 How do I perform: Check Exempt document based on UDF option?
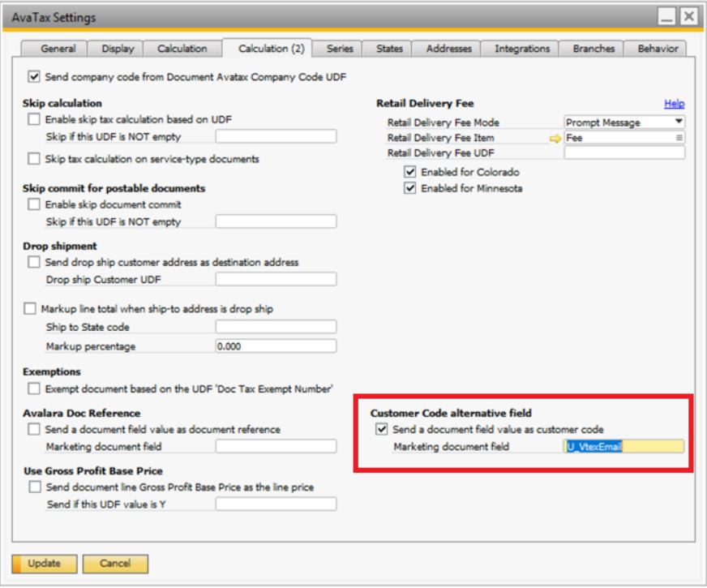click(x=34, y=388)
